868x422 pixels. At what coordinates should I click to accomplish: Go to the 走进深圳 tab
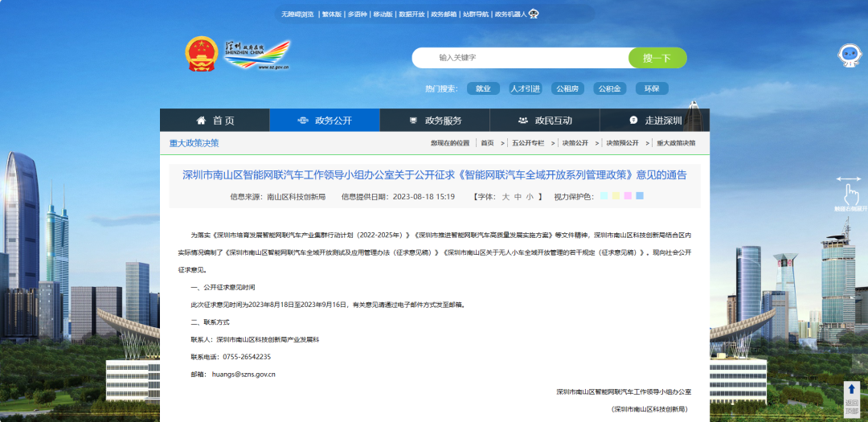coord(654,121)
